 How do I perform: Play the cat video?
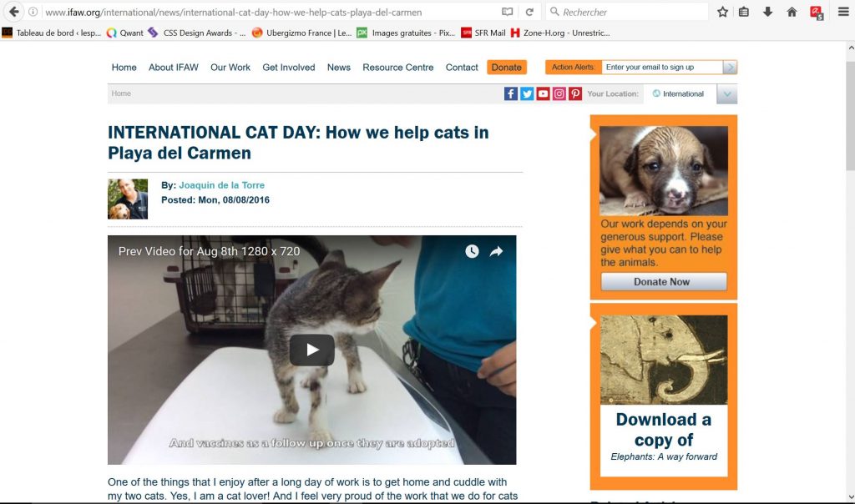[312, 350]
